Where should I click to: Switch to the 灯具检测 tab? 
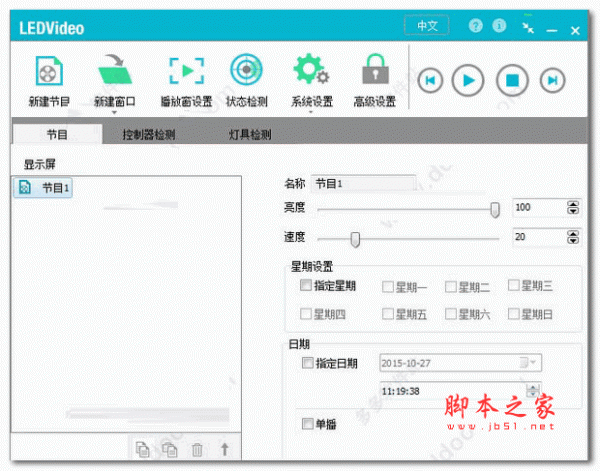(x=250, y=134)
